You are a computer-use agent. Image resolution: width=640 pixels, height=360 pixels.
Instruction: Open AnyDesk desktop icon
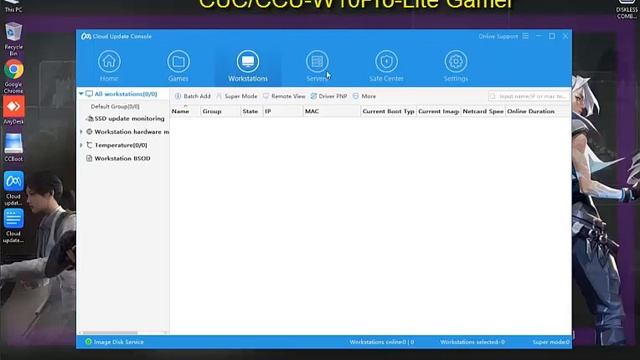[x=13, y=110]
